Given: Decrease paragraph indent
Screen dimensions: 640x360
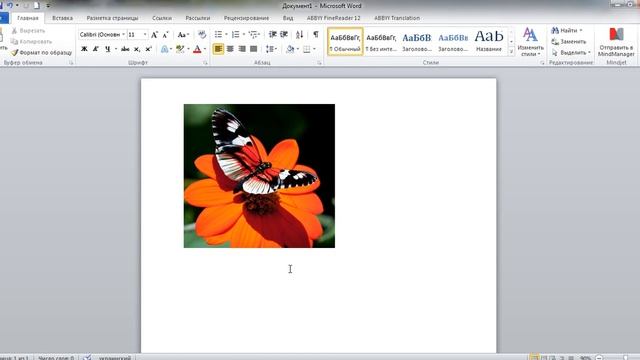Looking at the screenshot, I should pos(273,35).
